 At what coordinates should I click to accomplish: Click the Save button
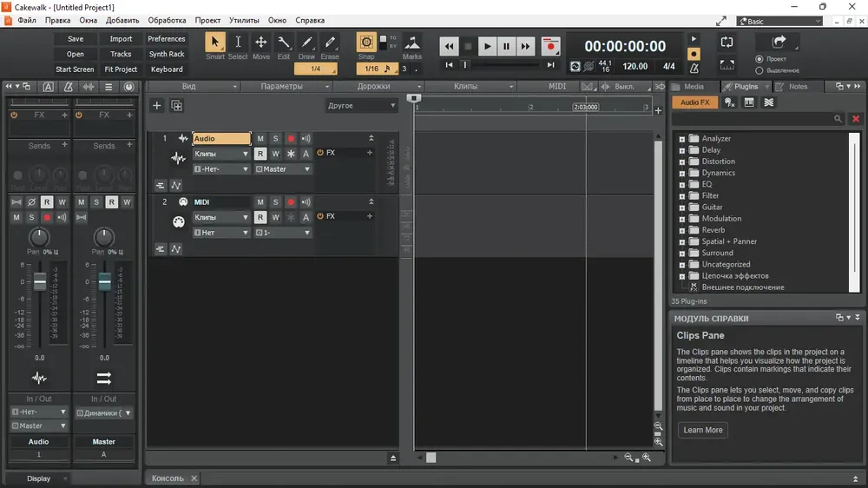[x=76, y=39]
